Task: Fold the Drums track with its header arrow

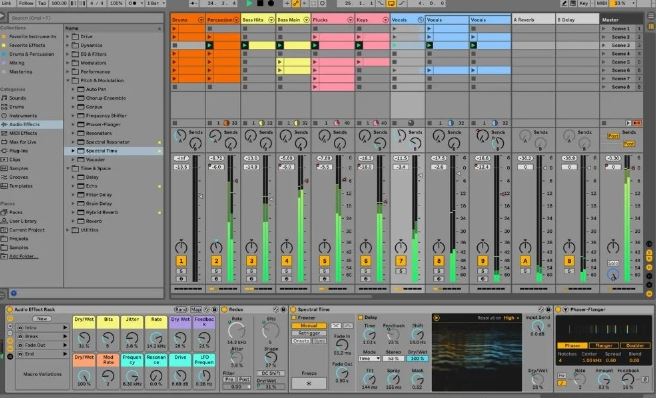Action: (200, 20)
